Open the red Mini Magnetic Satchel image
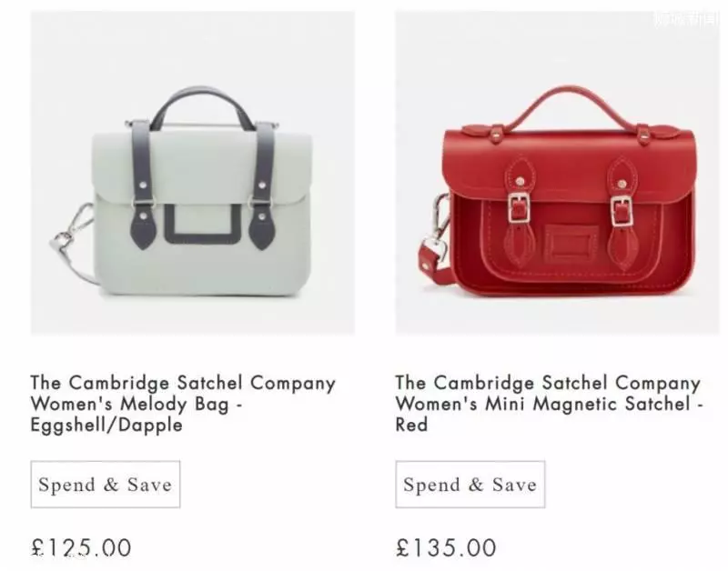Screen dimensions: 728x571 tap(557, 173)
